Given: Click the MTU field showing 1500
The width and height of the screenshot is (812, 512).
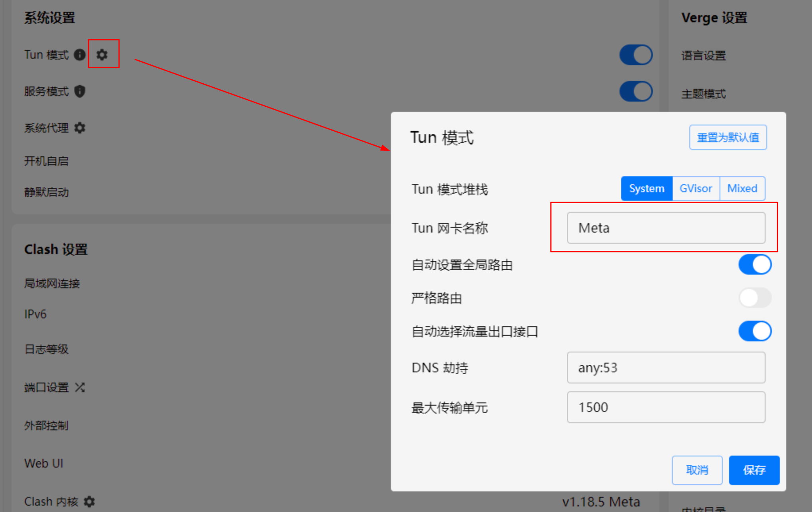Looking at the screenshot, I should (666, 407).
